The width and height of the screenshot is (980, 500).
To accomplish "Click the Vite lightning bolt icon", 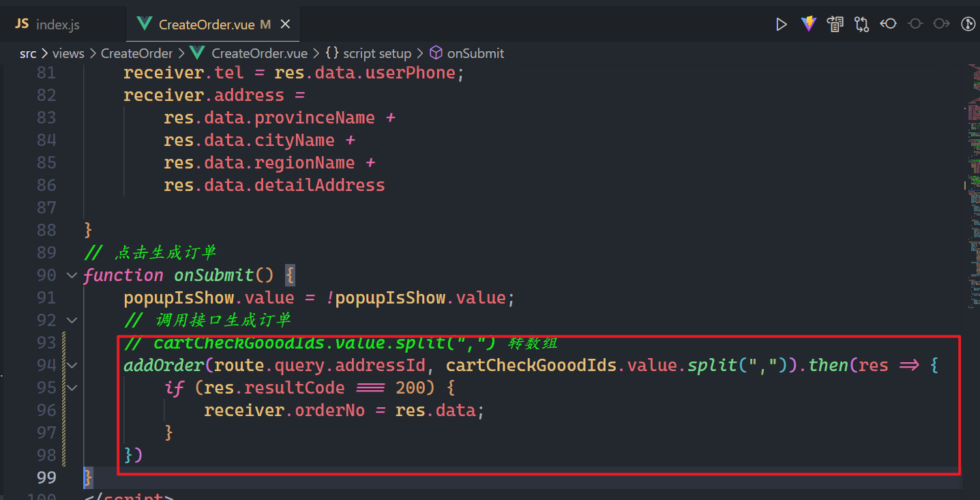I will 808,25.
